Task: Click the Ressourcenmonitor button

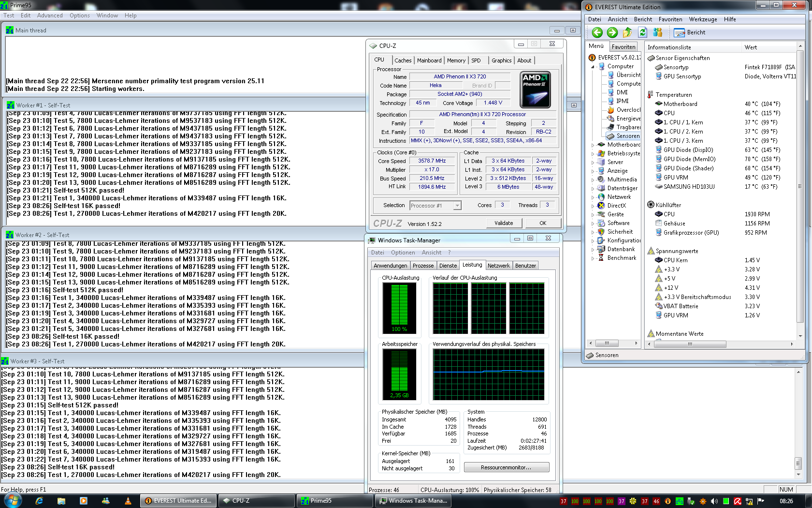Action: 506,467
